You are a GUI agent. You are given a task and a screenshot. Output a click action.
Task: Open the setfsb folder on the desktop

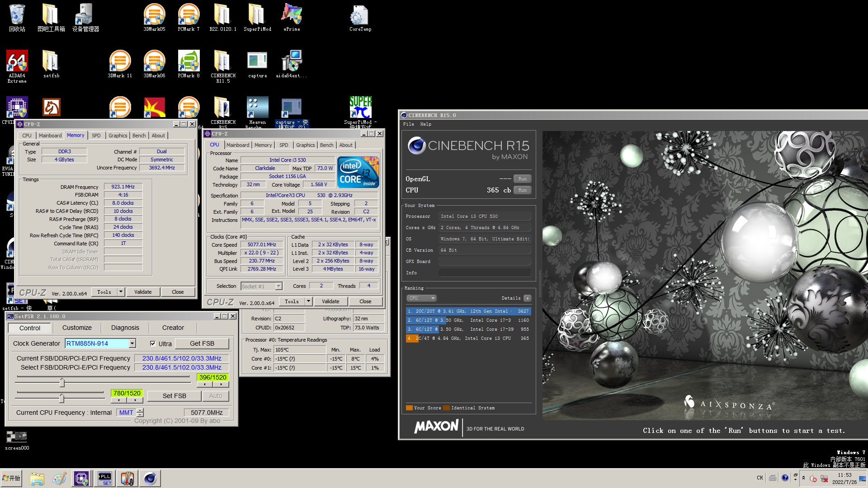point(51,64)
